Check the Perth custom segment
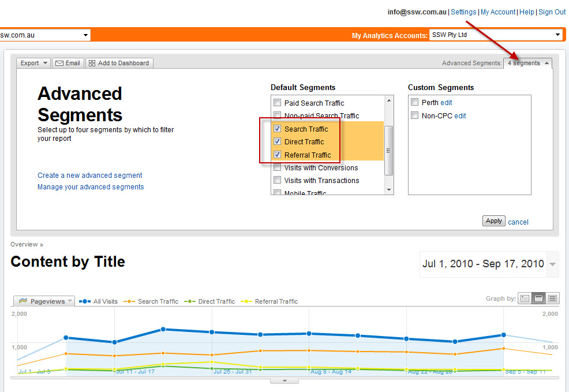The image size is (569, 392). point(414,102)
